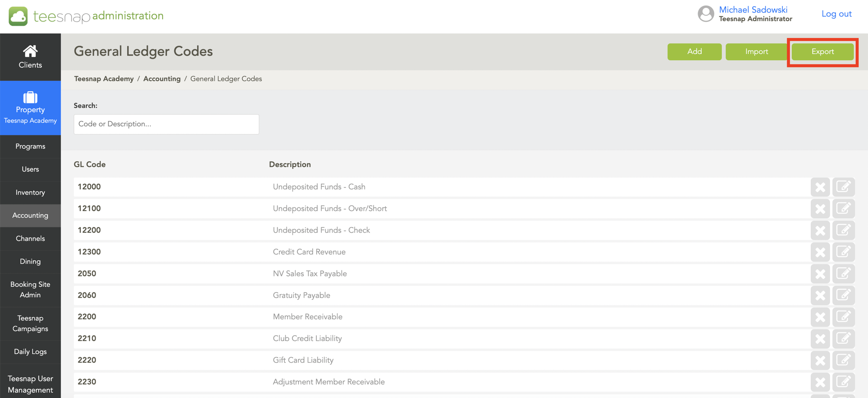The image size is (868, 398).
Task: Open Booking Site Admin
Action: click(30, 290)
